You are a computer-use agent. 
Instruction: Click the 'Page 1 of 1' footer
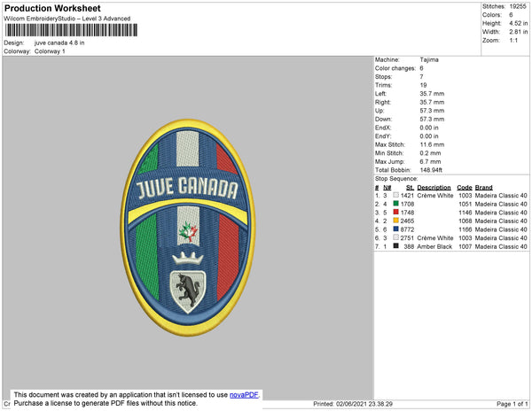[x=512, y=404]
